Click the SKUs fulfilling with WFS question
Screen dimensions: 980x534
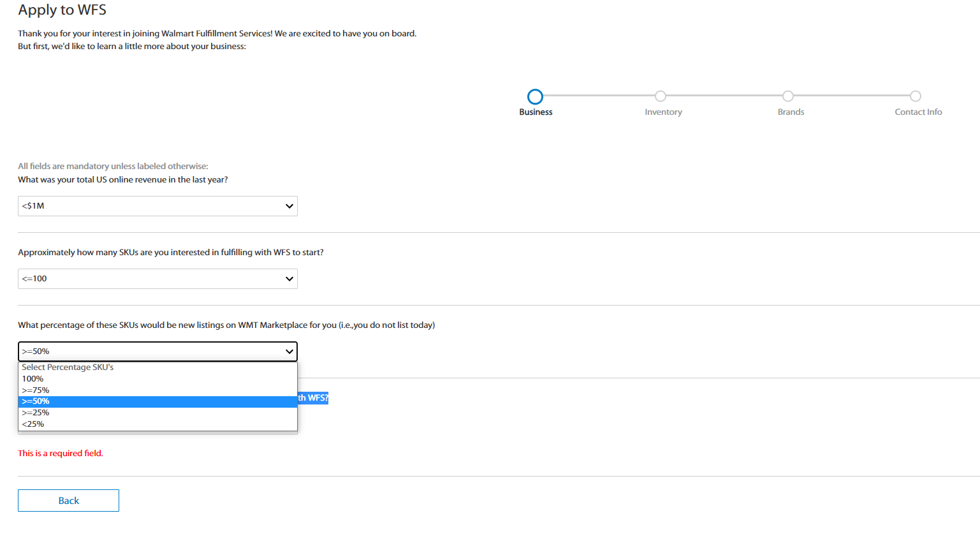point(171,253)
